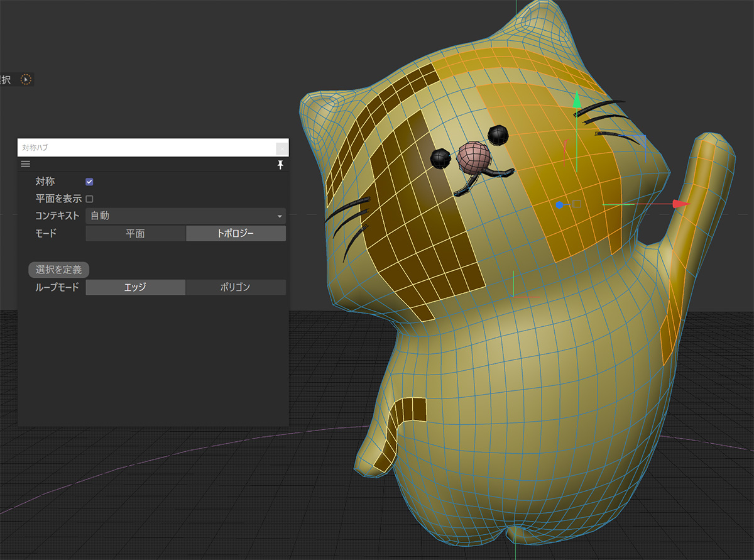Viewport: 754px width, 560px height.
Task: Click the blue dot handle in the viewport
Action: point(559,204)
